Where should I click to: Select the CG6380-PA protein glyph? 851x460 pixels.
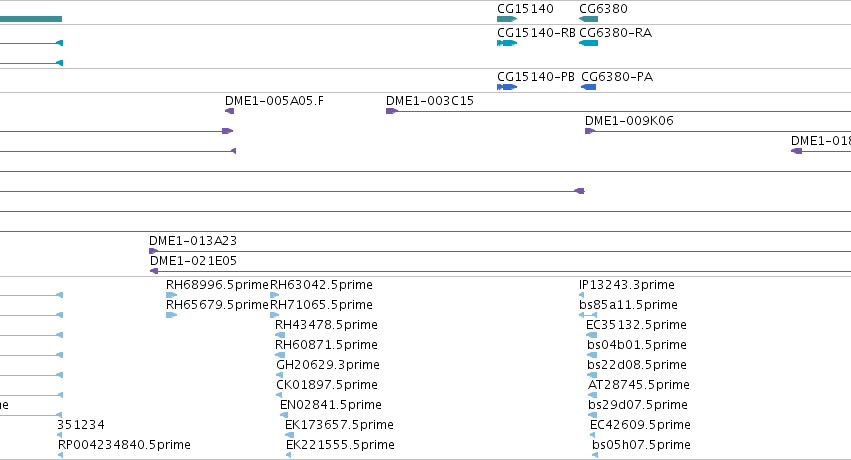pyautogui.click(x=588, y=87)
